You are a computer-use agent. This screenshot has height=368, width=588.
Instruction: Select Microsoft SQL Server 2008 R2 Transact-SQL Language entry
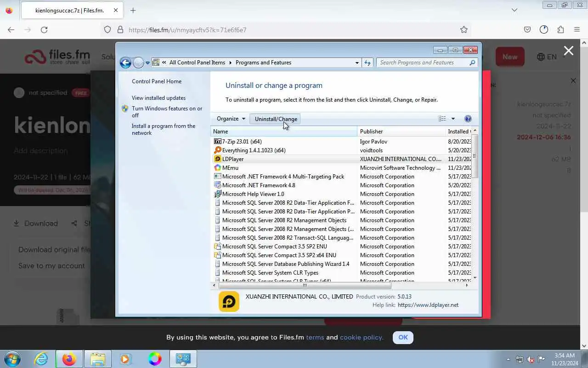288,238
